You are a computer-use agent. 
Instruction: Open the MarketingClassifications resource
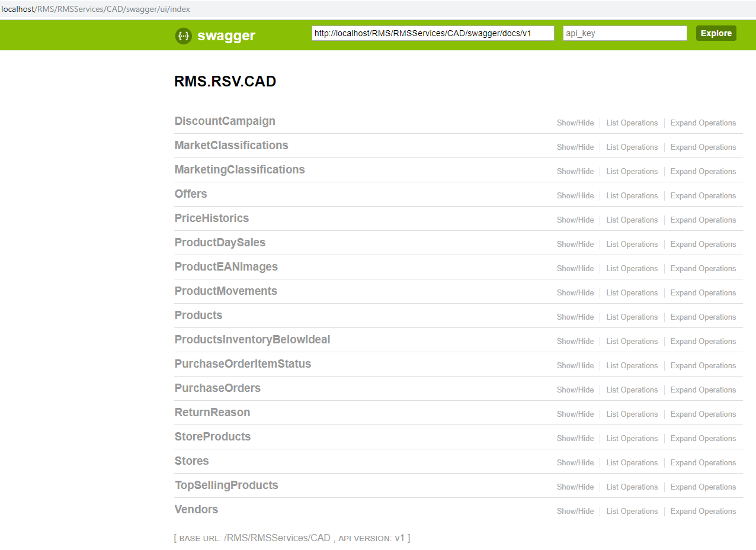[239, 169]
